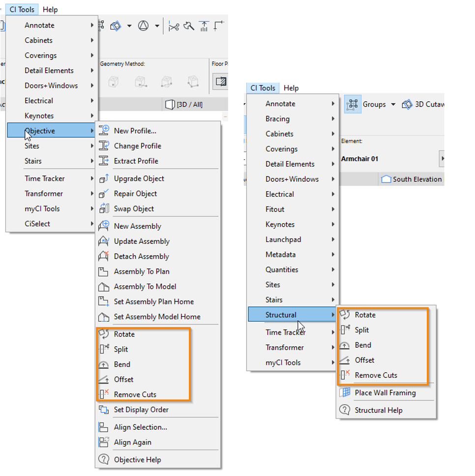Expand the Cabinets submenu in left menu
475x476 pixels.
(92, 40)
